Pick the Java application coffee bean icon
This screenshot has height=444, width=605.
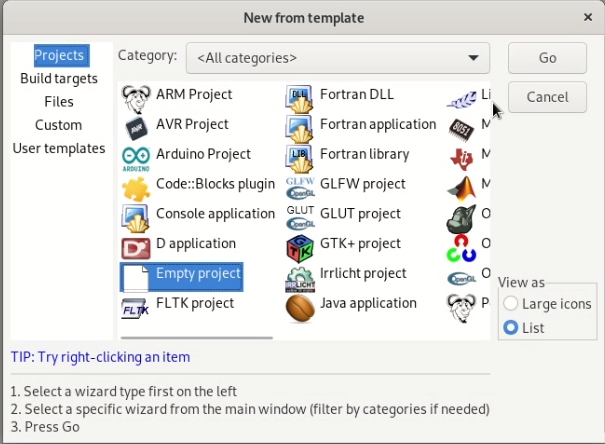click(300, 307)
